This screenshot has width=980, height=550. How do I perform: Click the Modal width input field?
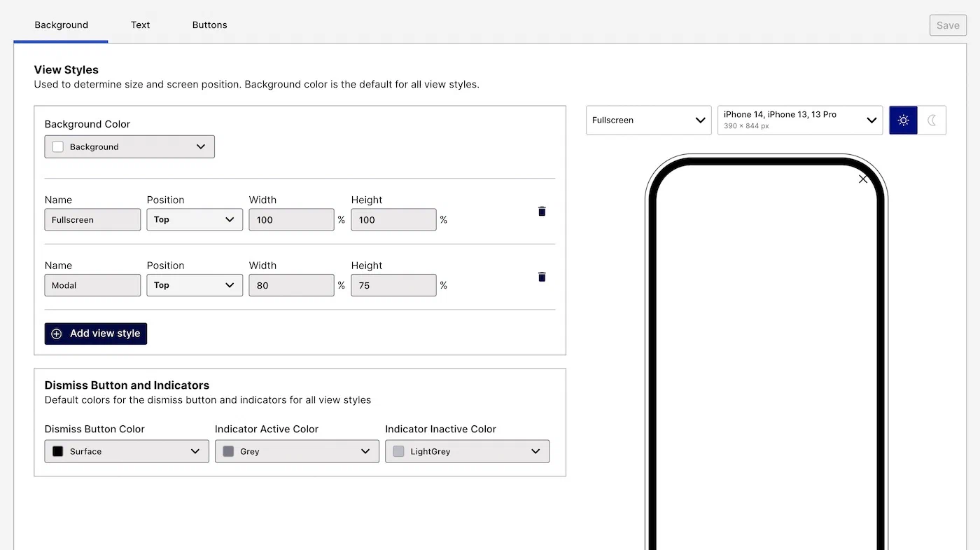[x=291, y=286]
